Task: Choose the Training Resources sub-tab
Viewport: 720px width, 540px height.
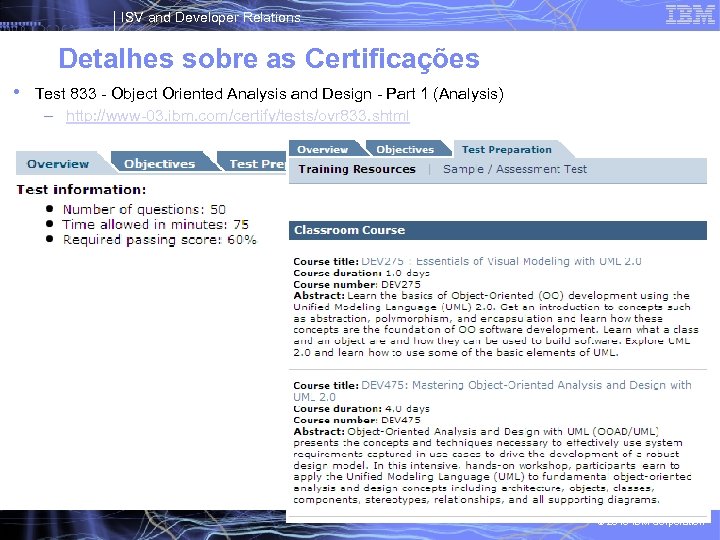Action: [x=357, y=169]
